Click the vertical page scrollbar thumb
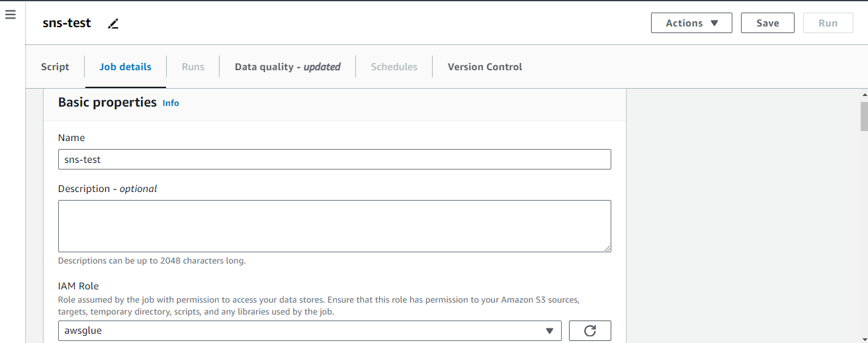The image size is (868, 343). [x=863, y=117]
